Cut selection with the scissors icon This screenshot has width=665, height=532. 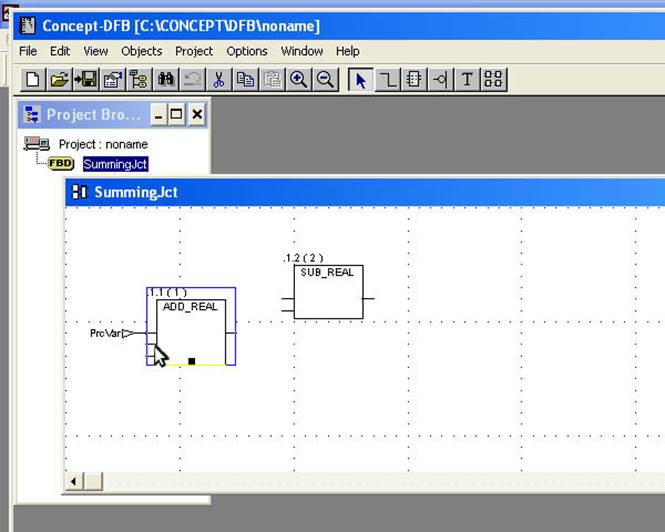(219, 79)
